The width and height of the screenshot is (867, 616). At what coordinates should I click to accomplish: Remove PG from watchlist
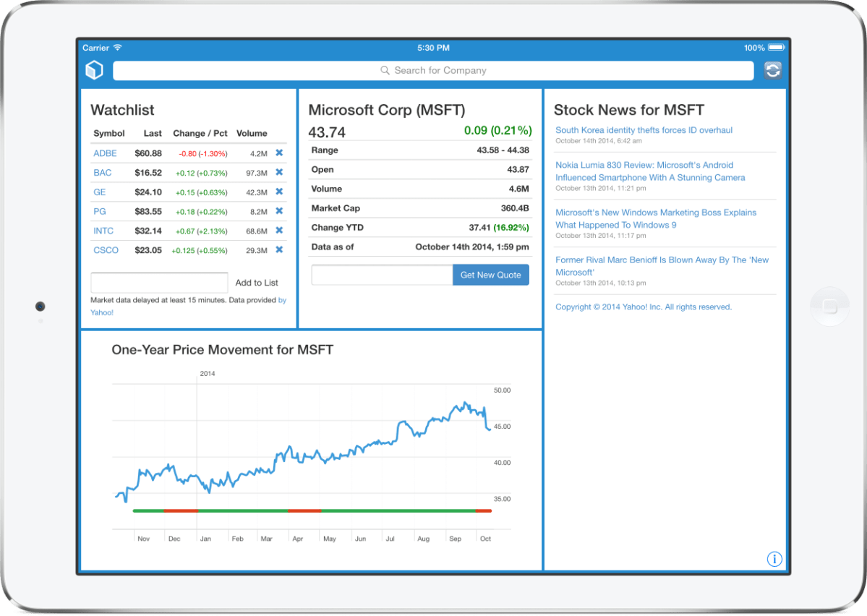(x=279, y=210)
